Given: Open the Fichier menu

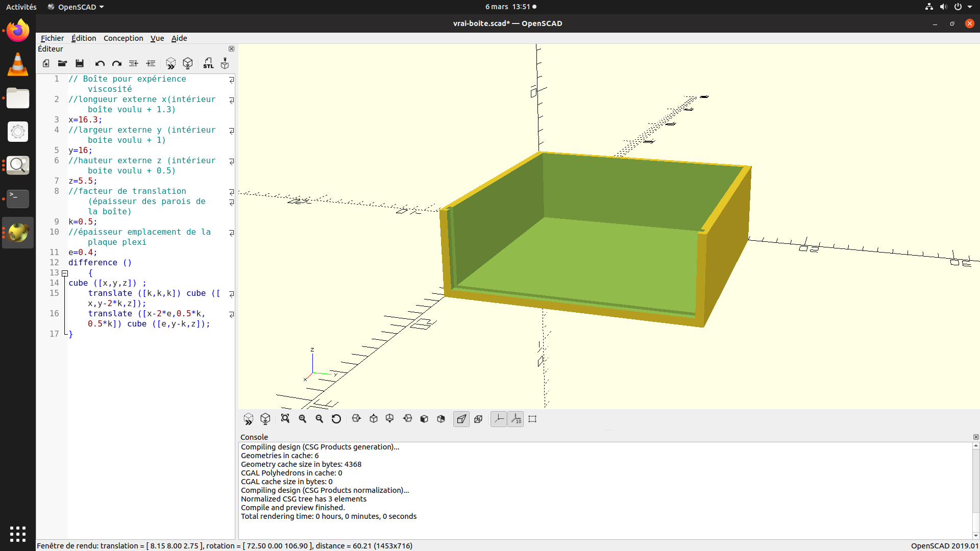Looking at the screenshot, I should pos(52,38).
